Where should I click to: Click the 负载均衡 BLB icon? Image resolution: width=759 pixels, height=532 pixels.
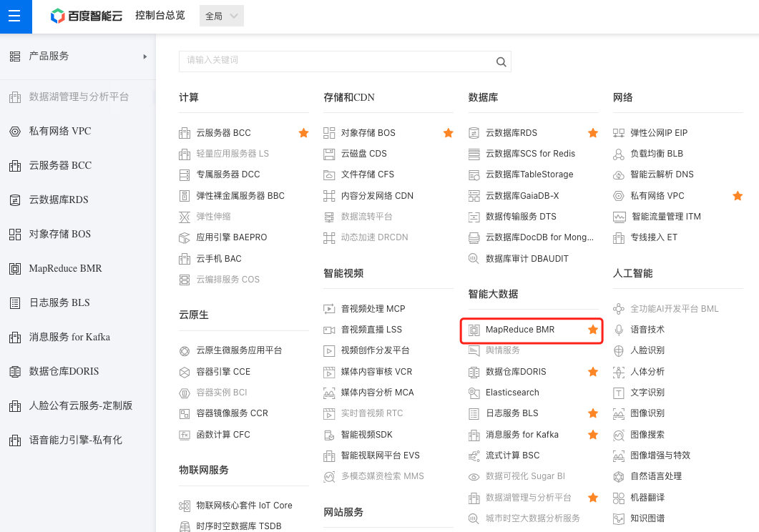[619, 154]
